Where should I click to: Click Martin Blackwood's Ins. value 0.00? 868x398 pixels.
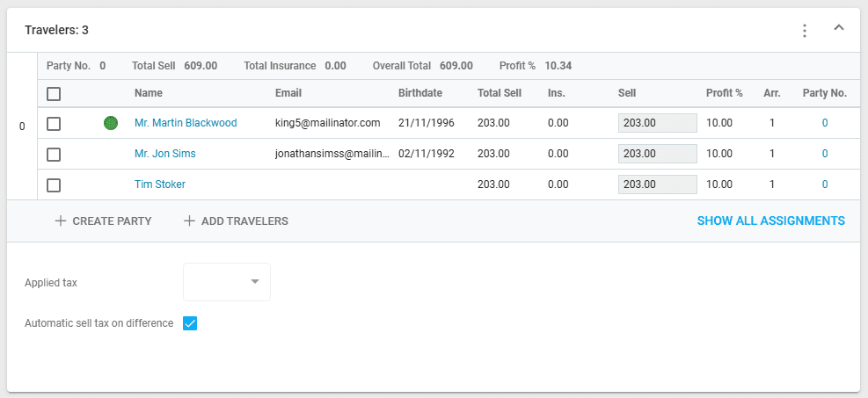(x=558, y=123)
